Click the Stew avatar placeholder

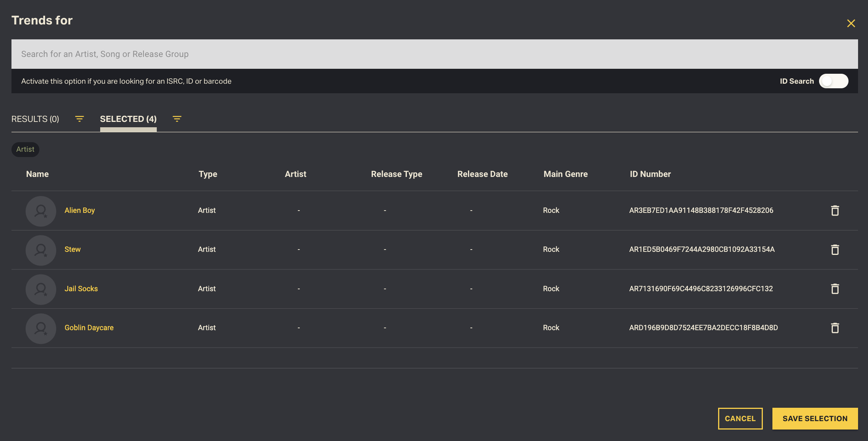(x=41, y=250)
